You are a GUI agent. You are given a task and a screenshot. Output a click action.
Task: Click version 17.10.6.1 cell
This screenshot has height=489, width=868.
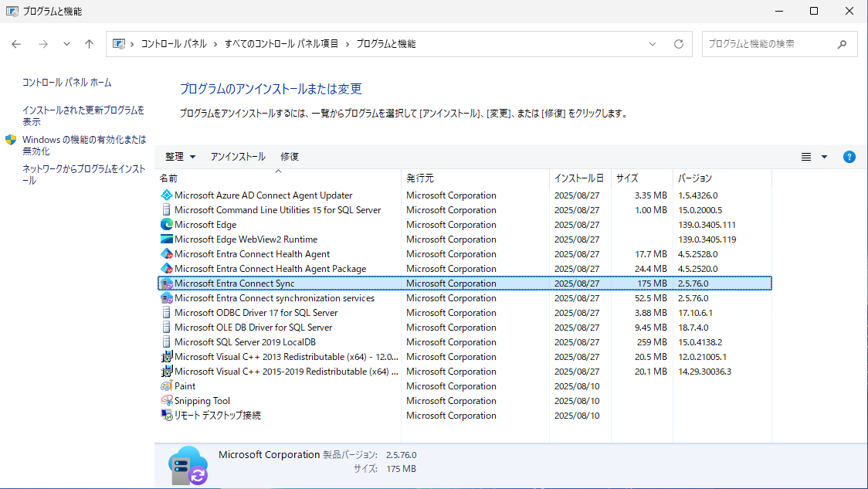coord(695,312)
